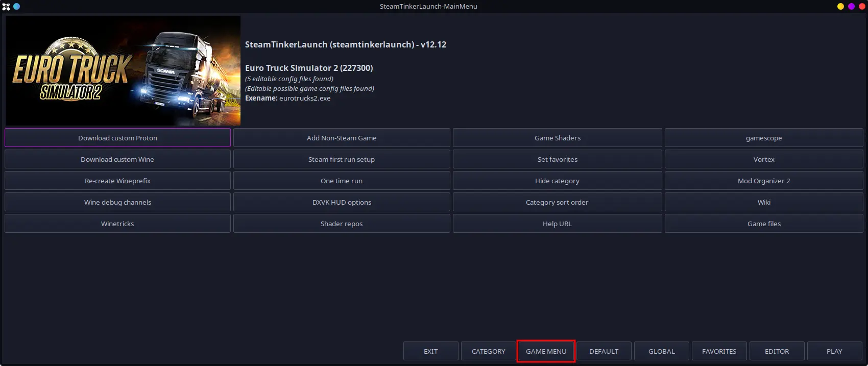Open DEFAULT settings menu
The height and width of the screenshot is (366, 868).
click(x=604, y=351)
